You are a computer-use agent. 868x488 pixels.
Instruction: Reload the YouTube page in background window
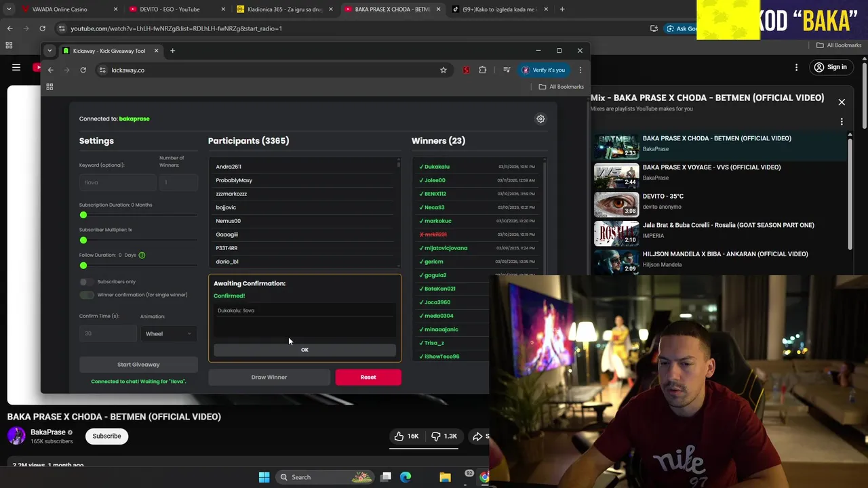click(42, 28)
